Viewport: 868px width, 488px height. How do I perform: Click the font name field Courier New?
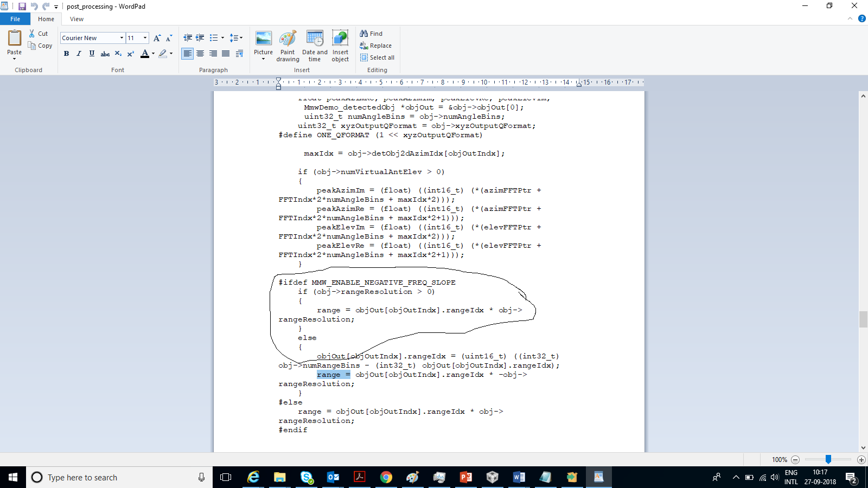click(90, 38)
